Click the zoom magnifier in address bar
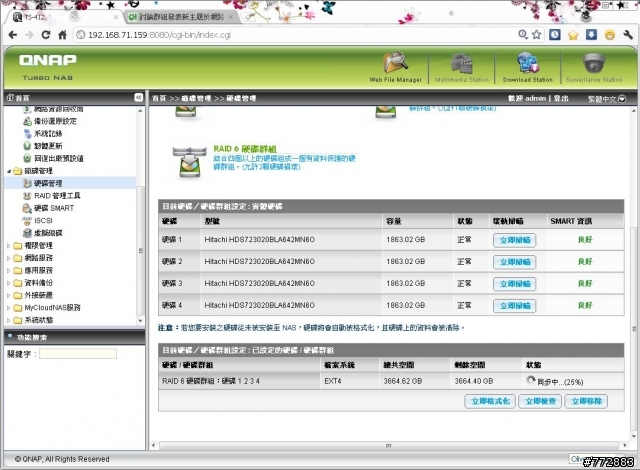The image size is (640, 470). 523,35
